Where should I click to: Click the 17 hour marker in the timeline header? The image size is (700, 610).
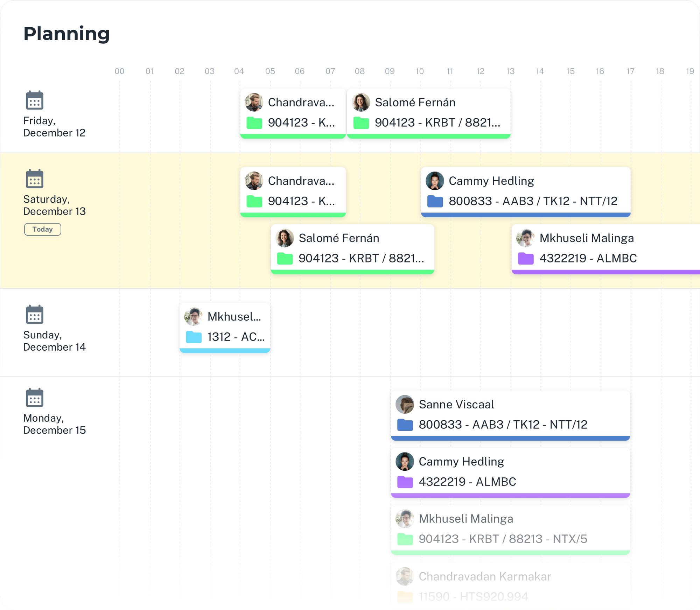tap(630, 71)
